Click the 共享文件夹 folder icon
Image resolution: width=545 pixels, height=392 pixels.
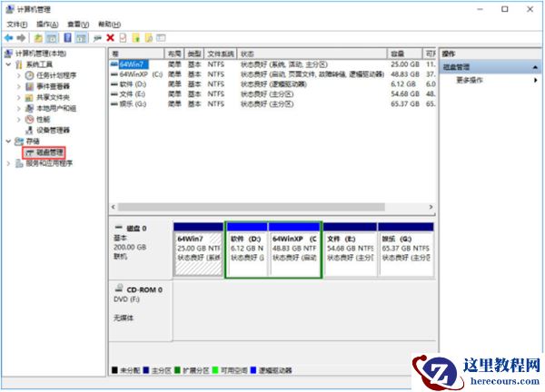click(30, 98)
